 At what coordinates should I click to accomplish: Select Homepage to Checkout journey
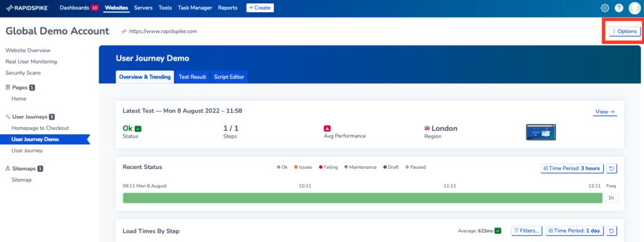point(40,128)
